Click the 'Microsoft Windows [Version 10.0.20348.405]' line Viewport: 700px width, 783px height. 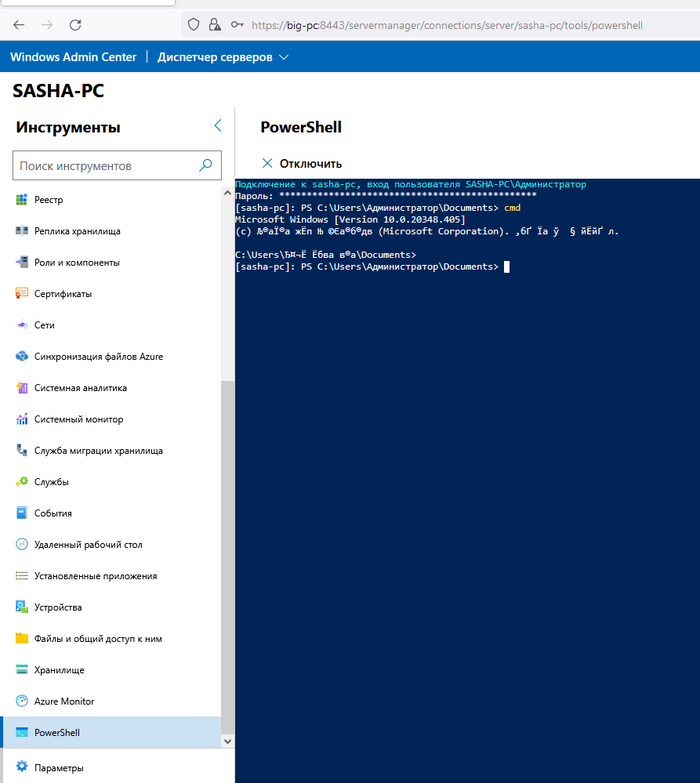350,219
